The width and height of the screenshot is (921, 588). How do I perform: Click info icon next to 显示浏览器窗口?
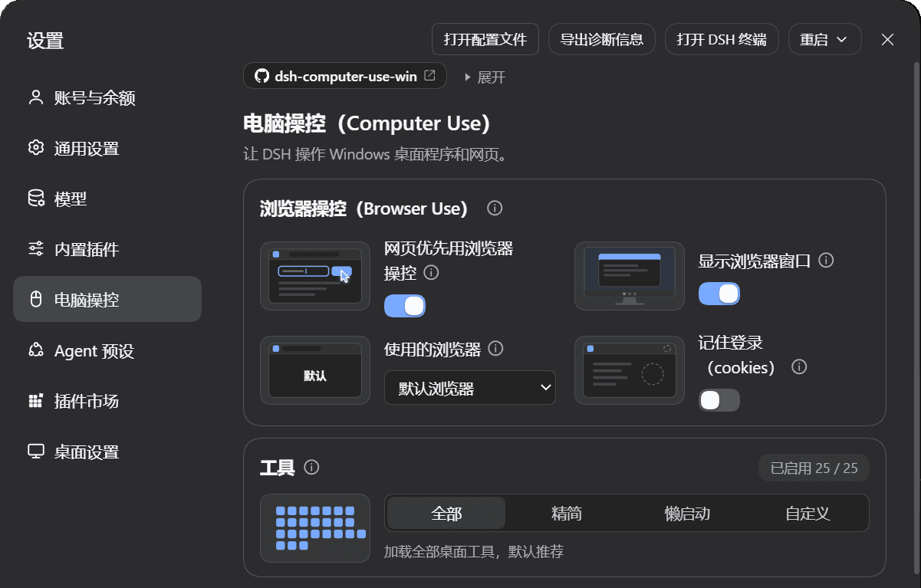(826, 260)
